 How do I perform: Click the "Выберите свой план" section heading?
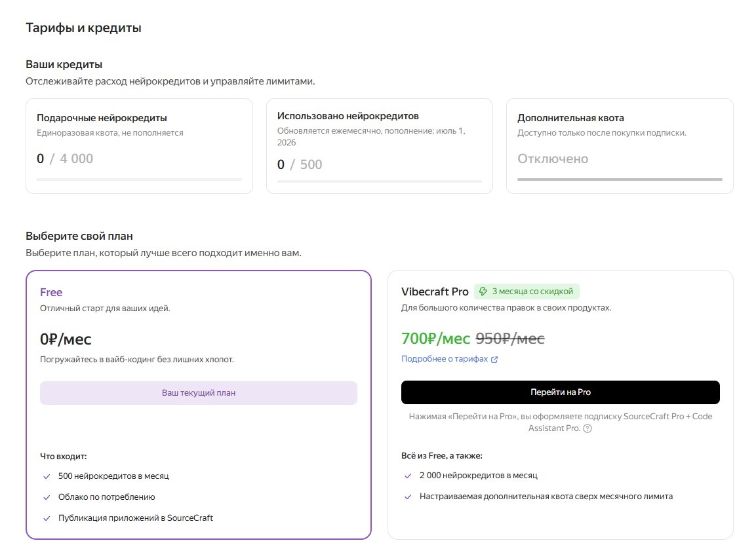click(79, 236)
